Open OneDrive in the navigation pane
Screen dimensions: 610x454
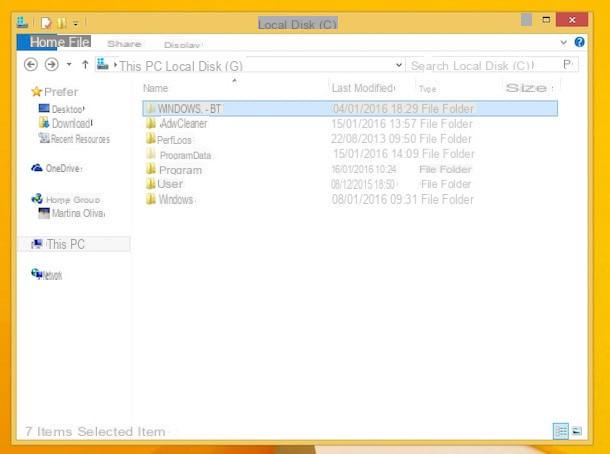click(x=56, y=168)
